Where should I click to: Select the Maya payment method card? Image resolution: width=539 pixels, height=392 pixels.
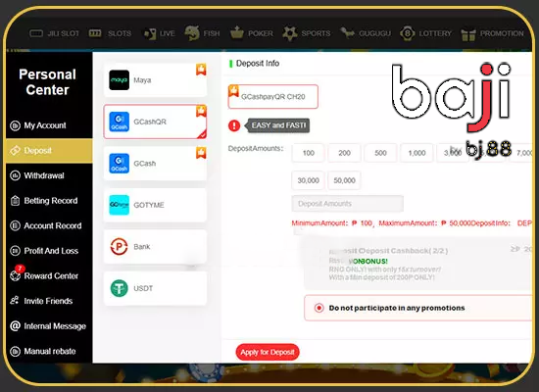155,80
